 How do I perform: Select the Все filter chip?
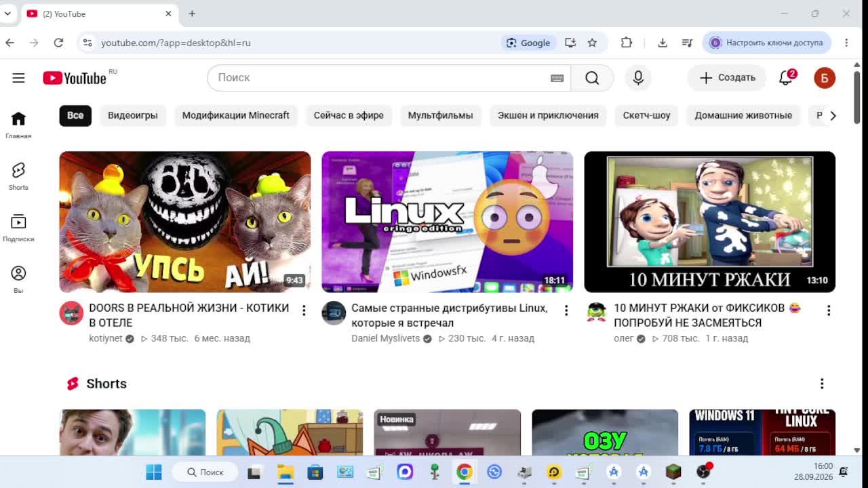[75, 115]
